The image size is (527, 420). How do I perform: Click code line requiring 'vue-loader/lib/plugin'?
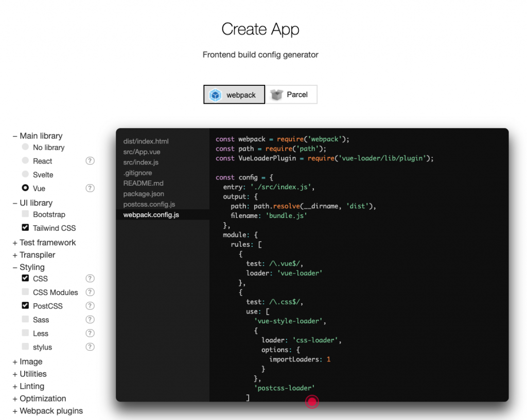coord(325,158)
